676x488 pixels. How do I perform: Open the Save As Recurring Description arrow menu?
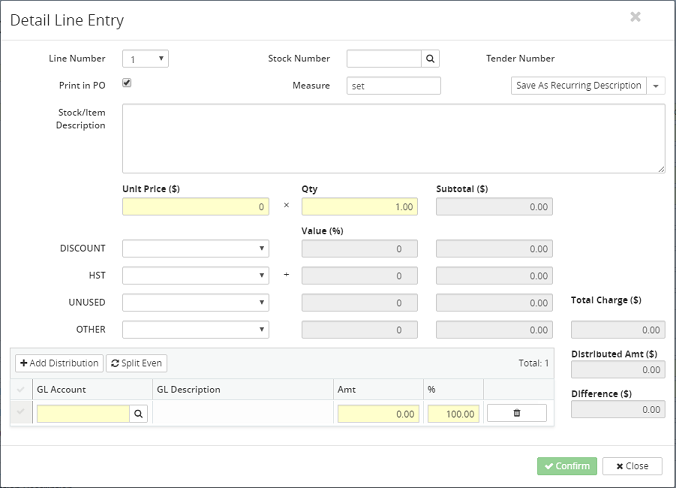[656, 86]
